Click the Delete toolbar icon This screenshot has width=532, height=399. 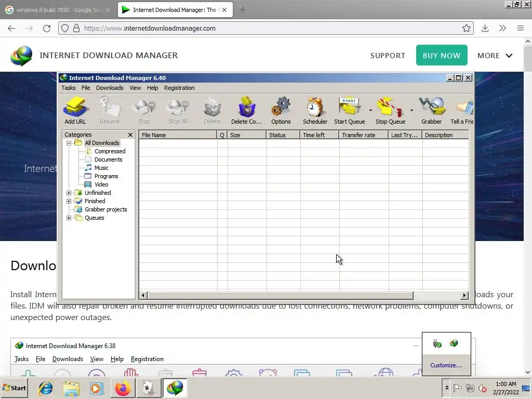point(212,111)
